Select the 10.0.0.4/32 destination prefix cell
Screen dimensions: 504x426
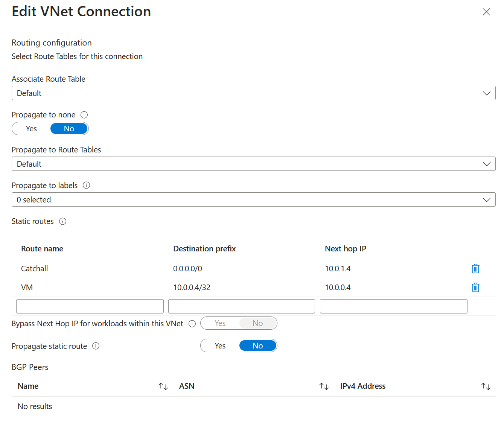pos(192,288)
